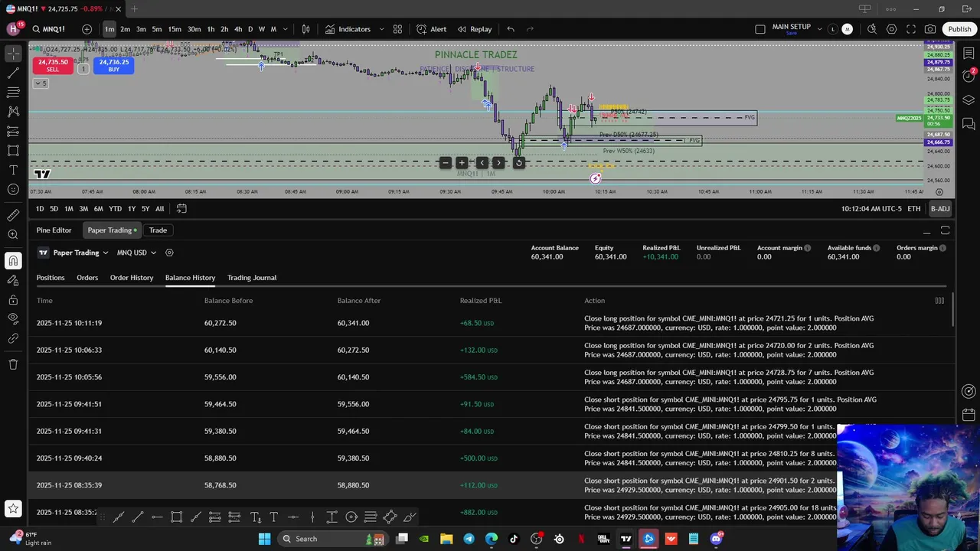
Task: Toggle the select layout checkbox square
Action: pyautogui.click(x=760, y=29)
